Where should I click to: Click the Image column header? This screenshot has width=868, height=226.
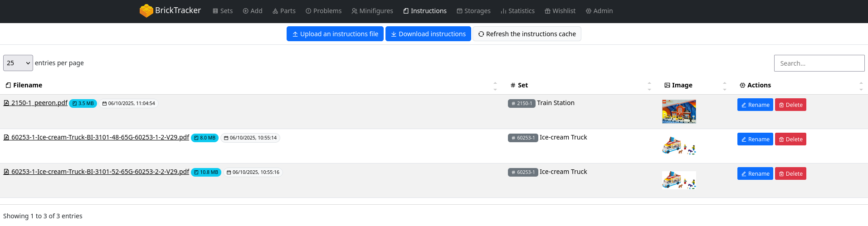(x=678, y=85)
